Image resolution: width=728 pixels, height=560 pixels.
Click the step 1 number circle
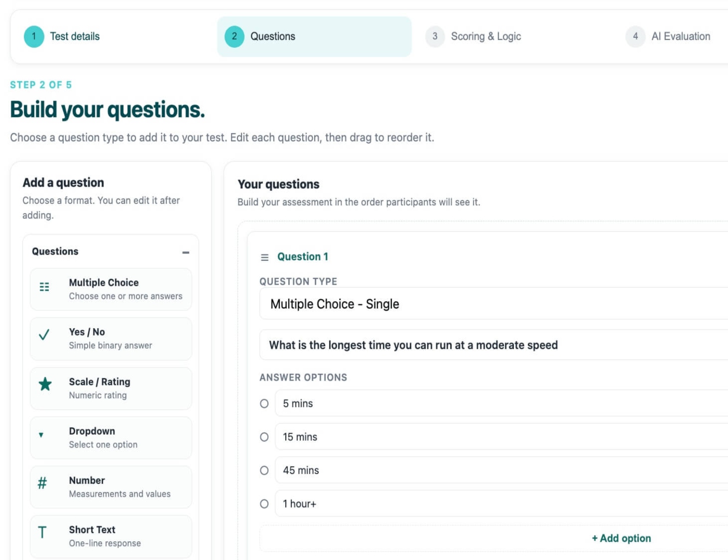[x=34, y=37]
